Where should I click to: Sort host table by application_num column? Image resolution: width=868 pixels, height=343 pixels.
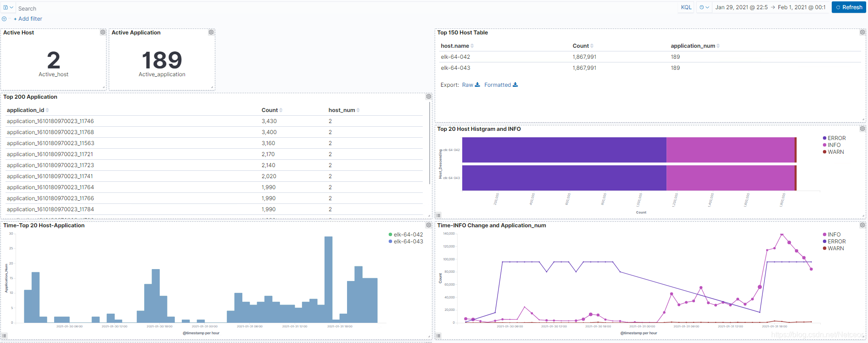tap(695, 46)
